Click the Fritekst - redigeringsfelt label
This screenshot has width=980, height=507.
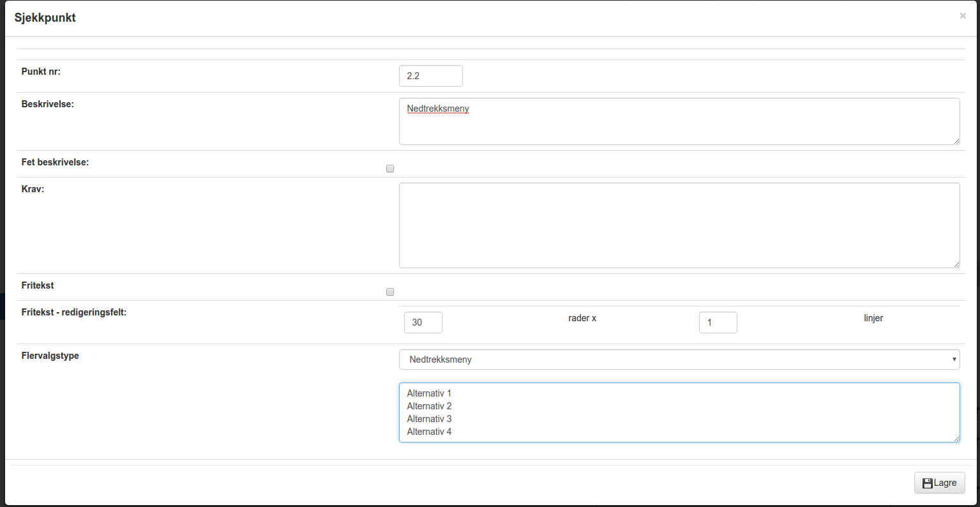[74, 312]
